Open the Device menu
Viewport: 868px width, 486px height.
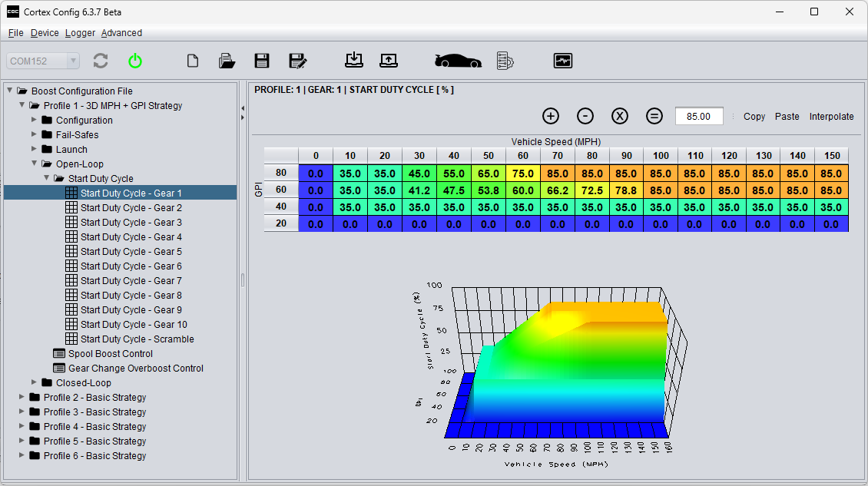[x=45, y=33]
